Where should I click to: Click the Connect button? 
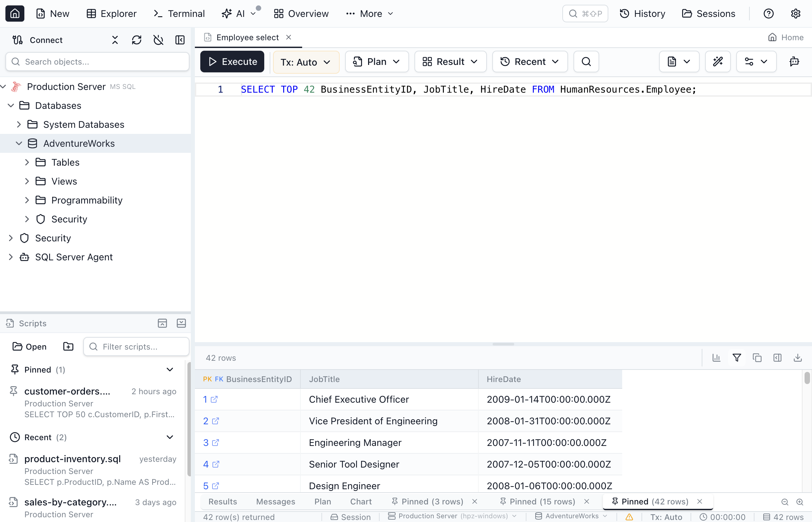(x=37, y=40)
